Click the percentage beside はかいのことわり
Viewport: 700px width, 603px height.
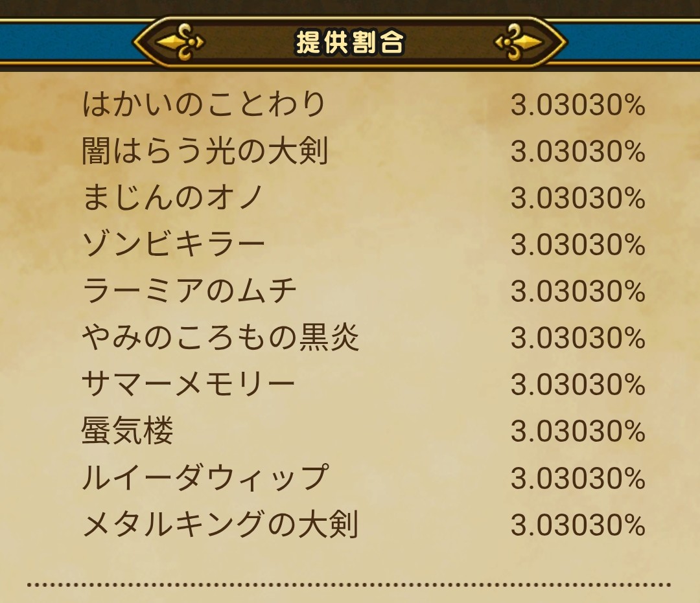577,106
